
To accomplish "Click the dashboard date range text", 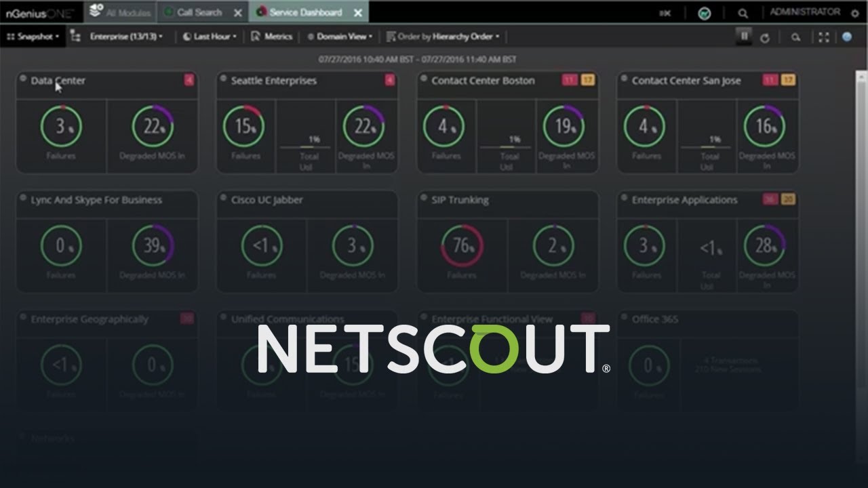I will coord(417,60).
